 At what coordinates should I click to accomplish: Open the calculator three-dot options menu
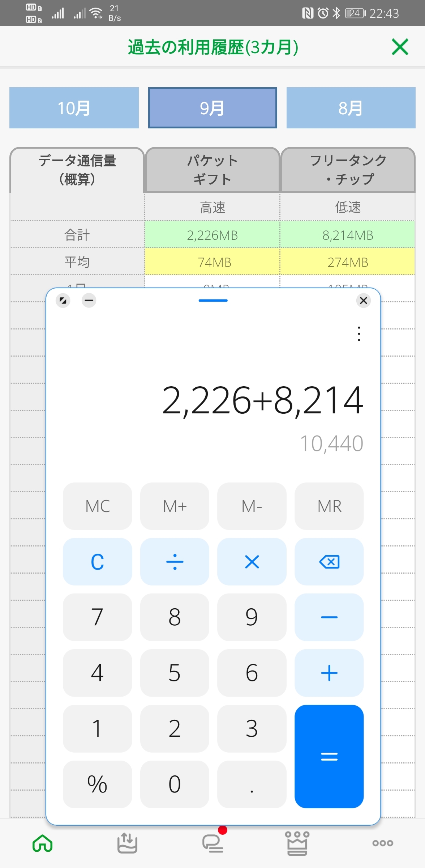(359, 333)
